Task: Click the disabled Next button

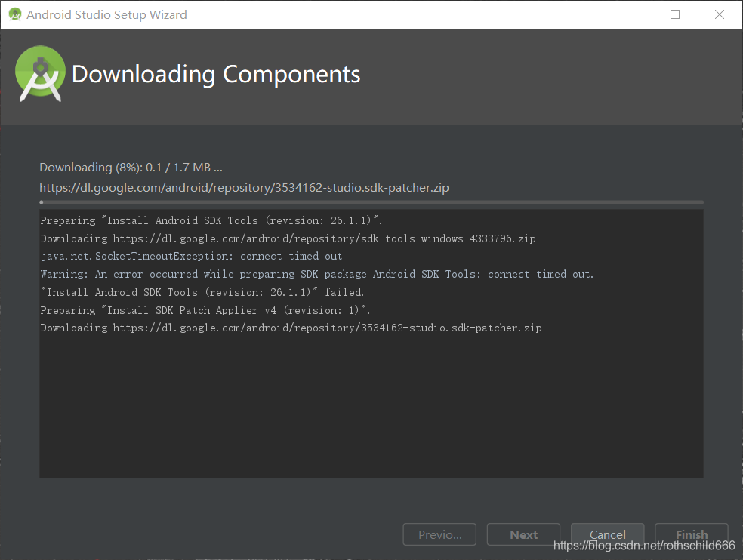Action: tap(523, 534)
